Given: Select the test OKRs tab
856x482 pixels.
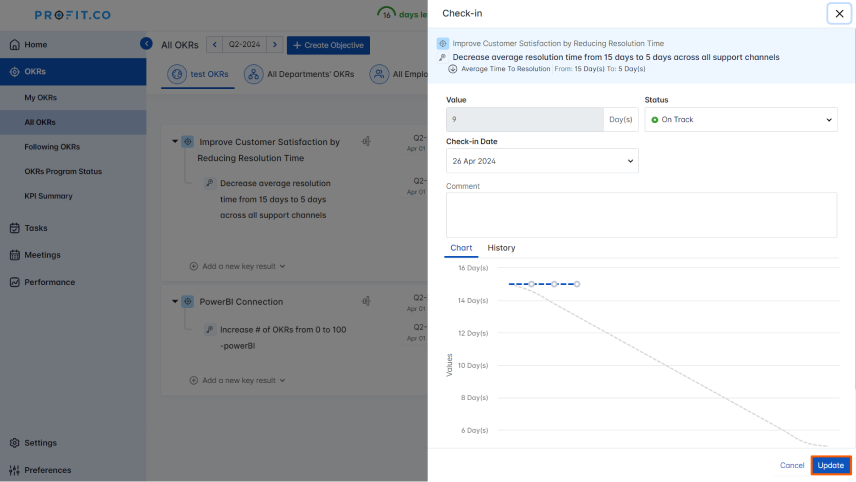Looking at the screenshot, I should click(x=198, y=74).
